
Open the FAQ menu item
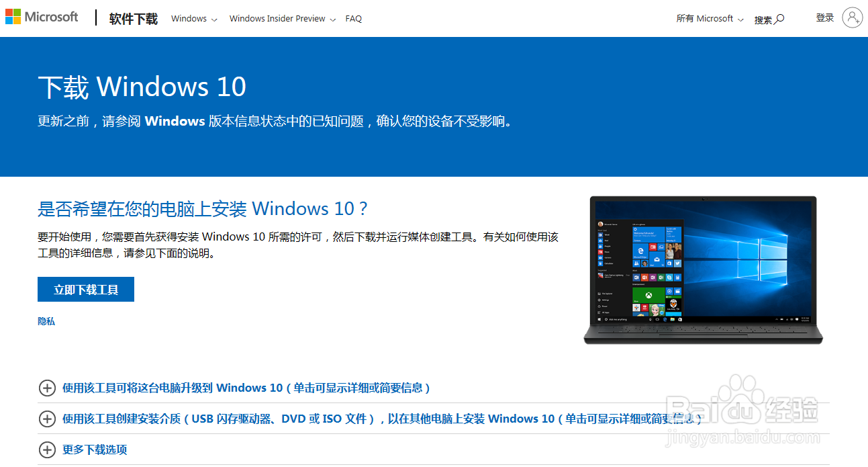354,19
